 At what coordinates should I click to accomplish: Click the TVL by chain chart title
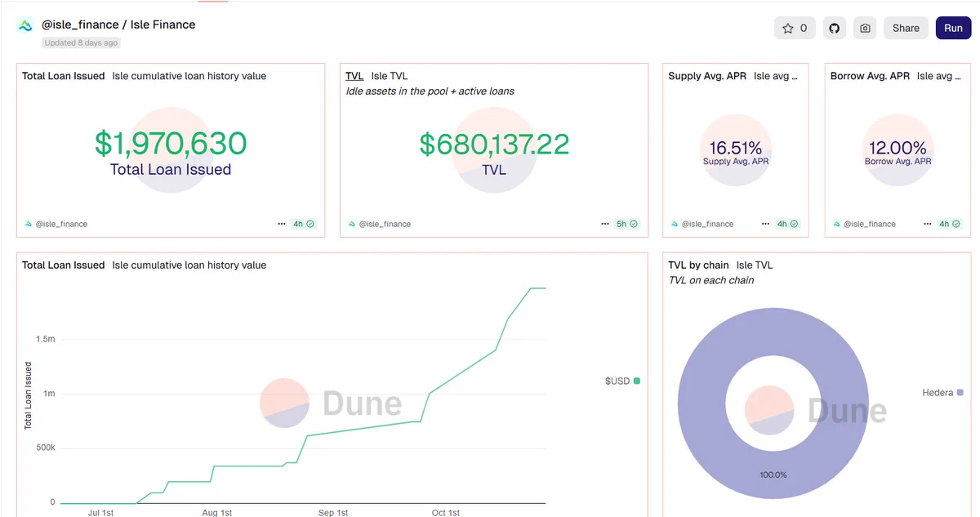698,265
